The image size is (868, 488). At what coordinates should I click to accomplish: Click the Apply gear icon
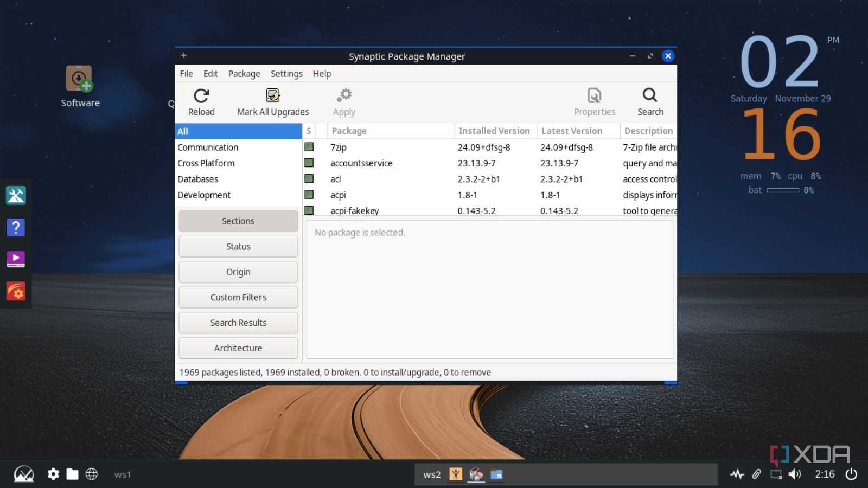(x=344, y=95)
